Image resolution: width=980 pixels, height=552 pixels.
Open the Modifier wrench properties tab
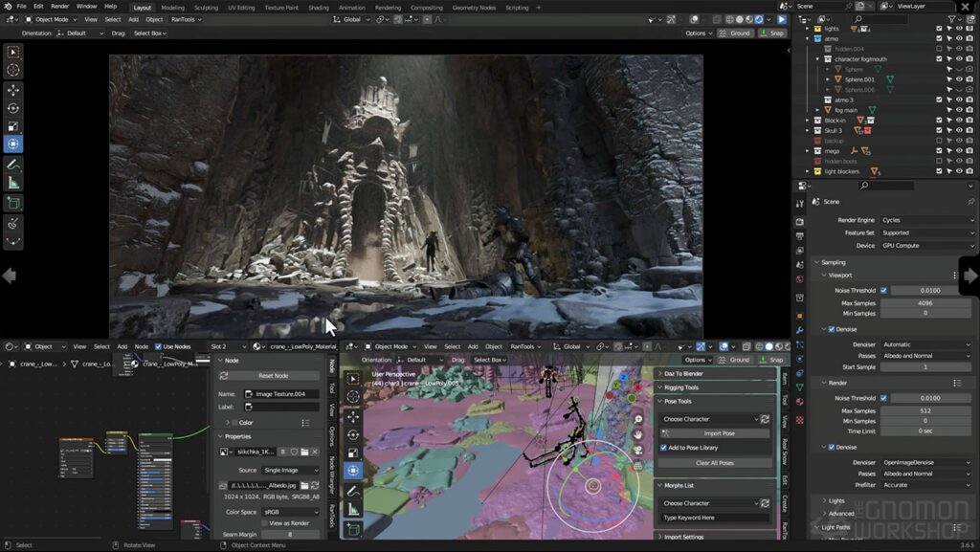800,330
